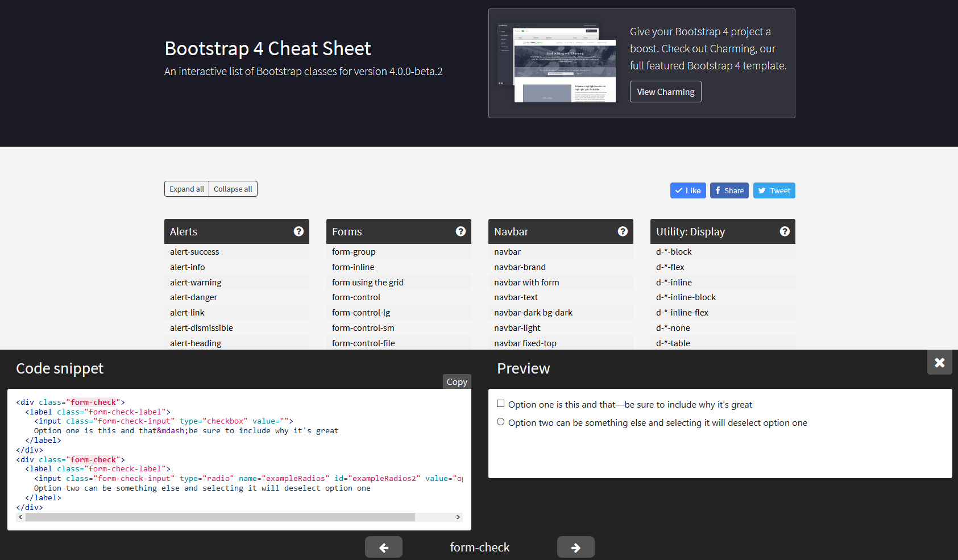The width and height of the screenshot is (958, 560).
Task: Click the Like button
Action: coord(688,190)
